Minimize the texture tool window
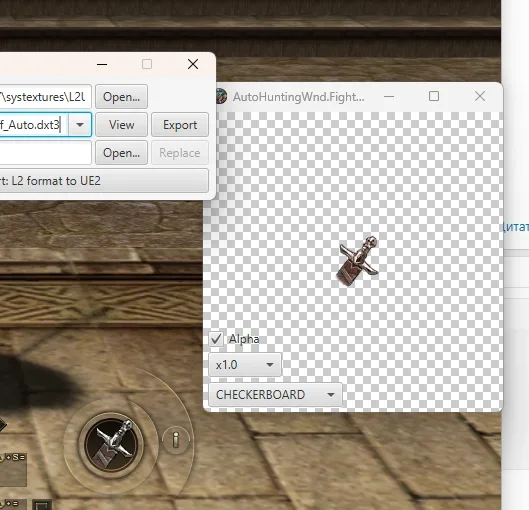This screenshot has width=529, height=510. click(x=102, y=64)
